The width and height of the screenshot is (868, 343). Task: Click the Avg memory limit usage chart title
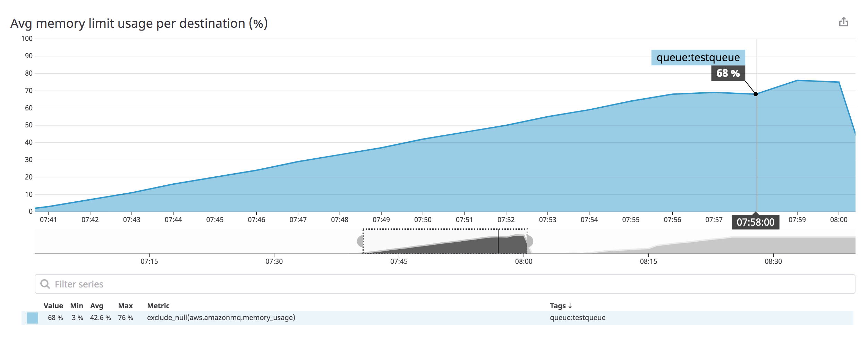pos(139,24)
